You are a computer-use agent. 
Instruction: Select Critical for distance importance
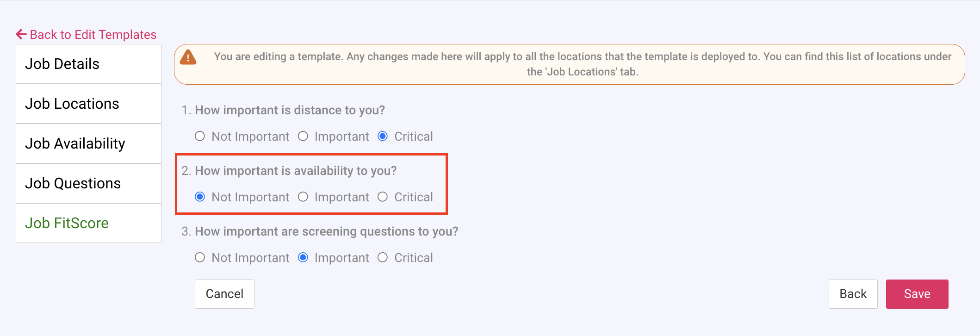(383, 137)
